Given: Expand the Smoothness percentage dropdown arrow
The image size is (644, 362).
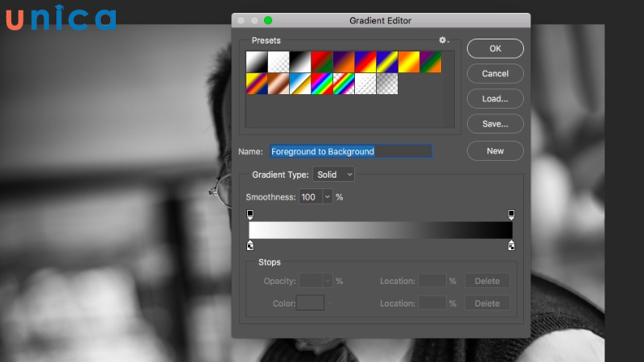Looking at the screenshot, I should point(328,197).
